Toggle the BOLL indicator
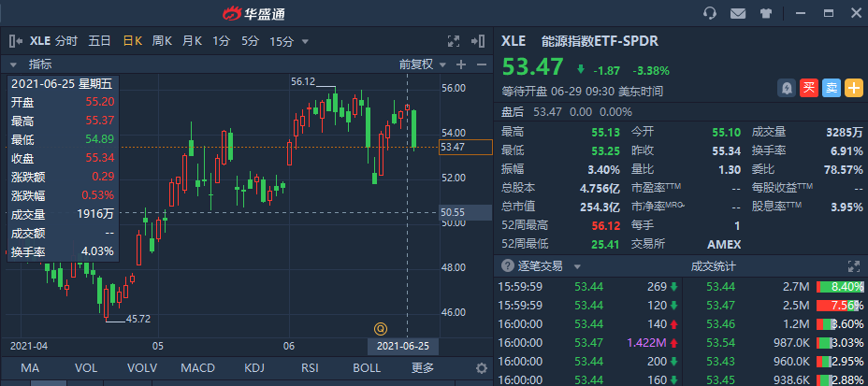The height and width of the screenshot is (386, 868). tap(367, 368)
